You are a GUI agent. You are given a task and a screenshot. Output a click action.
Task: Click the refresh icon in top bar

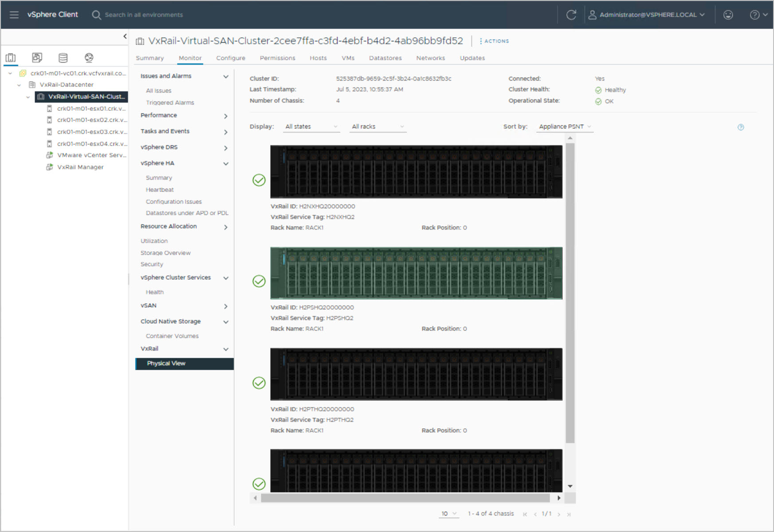pyautogui.click(x=571, y=15)
